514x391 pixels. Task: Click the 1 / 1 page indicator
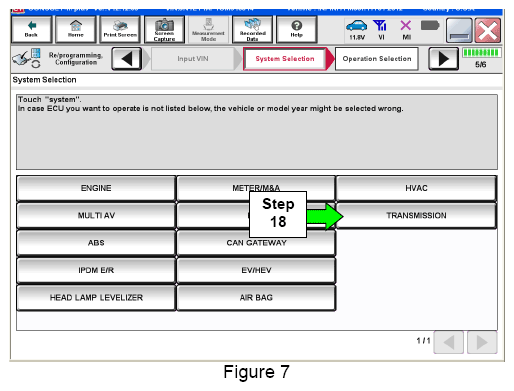coord(423,341)
